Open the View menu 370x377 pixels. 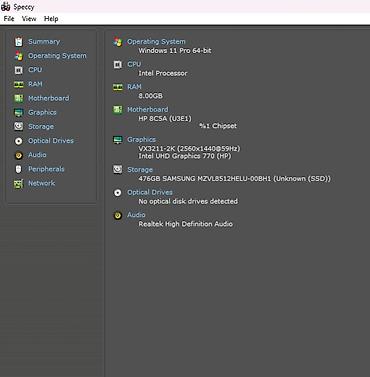point(29,19)
